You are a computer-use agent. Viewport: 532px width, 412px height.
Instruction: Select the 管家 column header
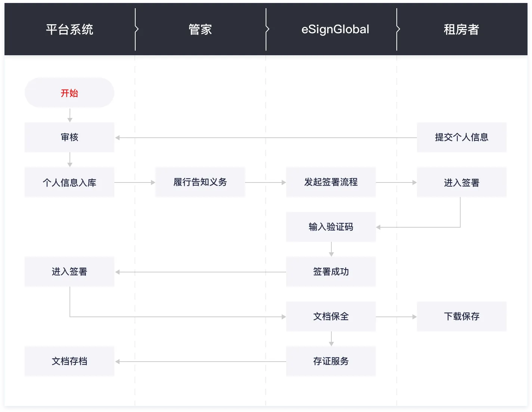click(x=200, y=29)
